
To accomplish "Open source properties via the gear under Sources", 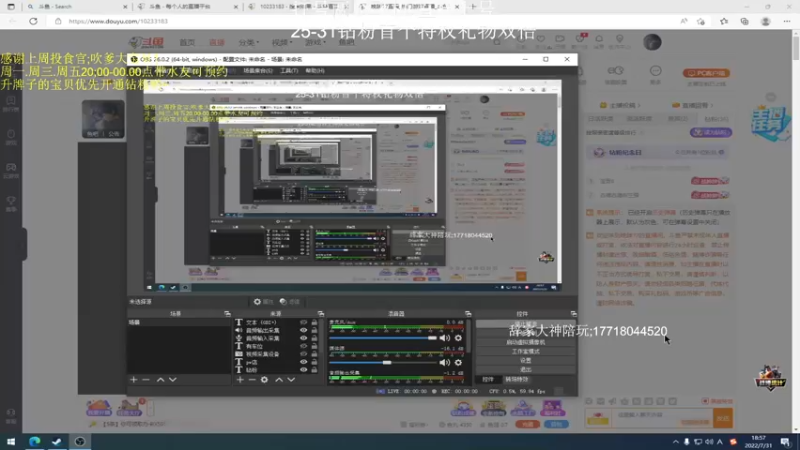I will click(x=264, y=380).
